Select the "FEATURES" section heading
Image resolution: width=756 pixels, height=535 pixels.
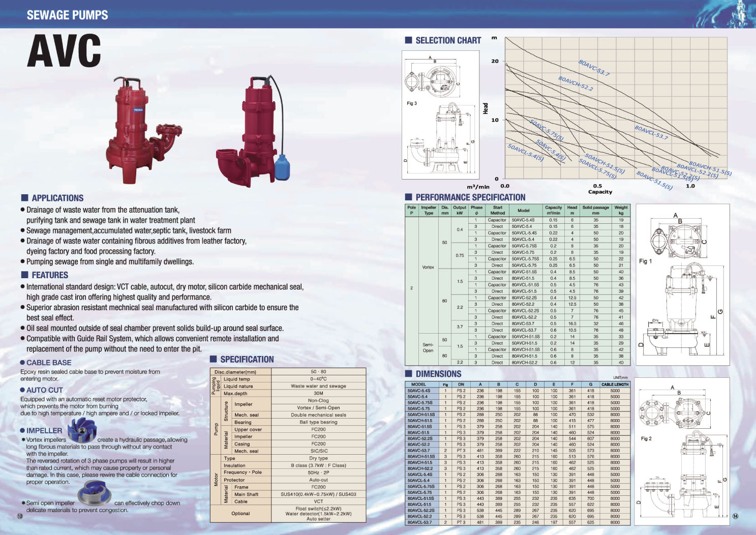pos(50,275)
